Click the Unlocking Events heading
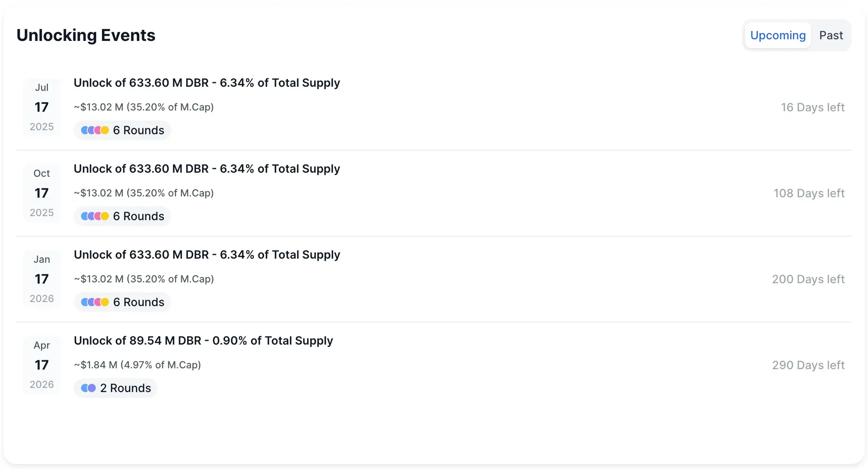Image resolution: width=868 pixels, height=469 pixels. (x=86, y=36)
